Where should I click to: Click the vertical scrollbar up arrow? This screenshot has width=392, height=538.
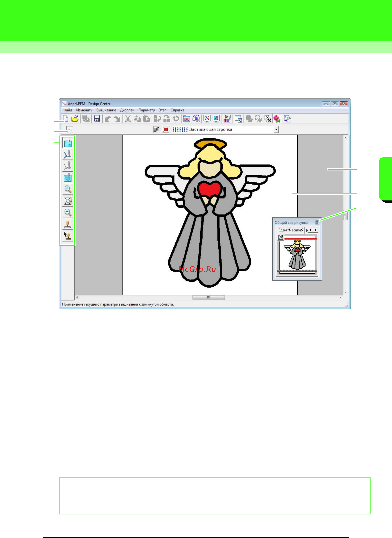(x=345, y=138)
